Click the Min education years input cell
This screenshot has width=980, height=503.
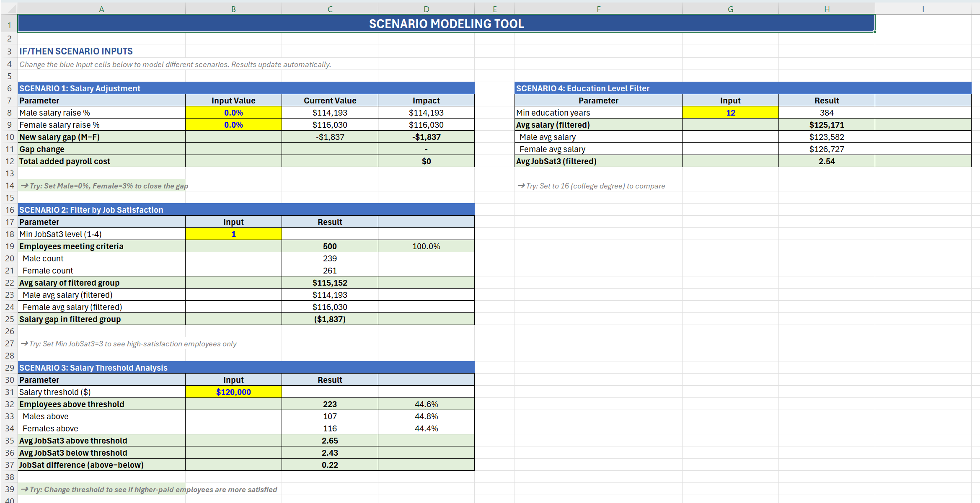[x=730, y=113]
